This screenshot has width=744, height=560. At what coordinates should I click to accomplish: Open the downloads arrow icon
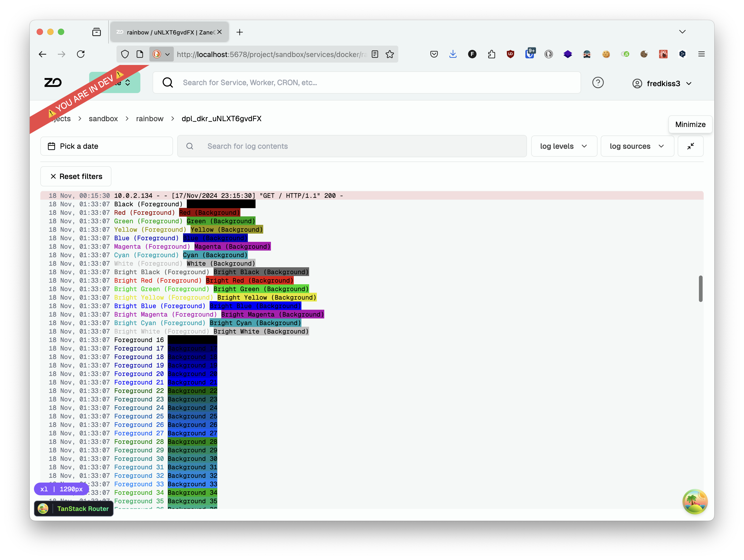[453, 54]
